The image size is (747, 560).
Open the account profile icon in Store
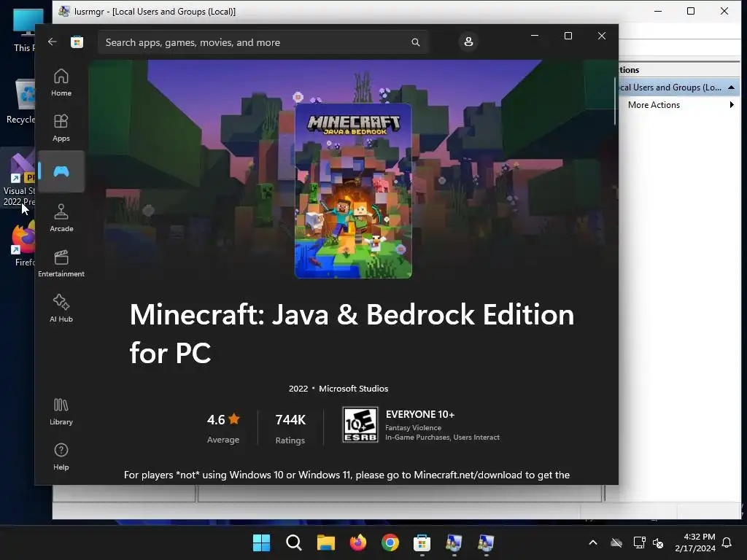[x=468, y=42]
